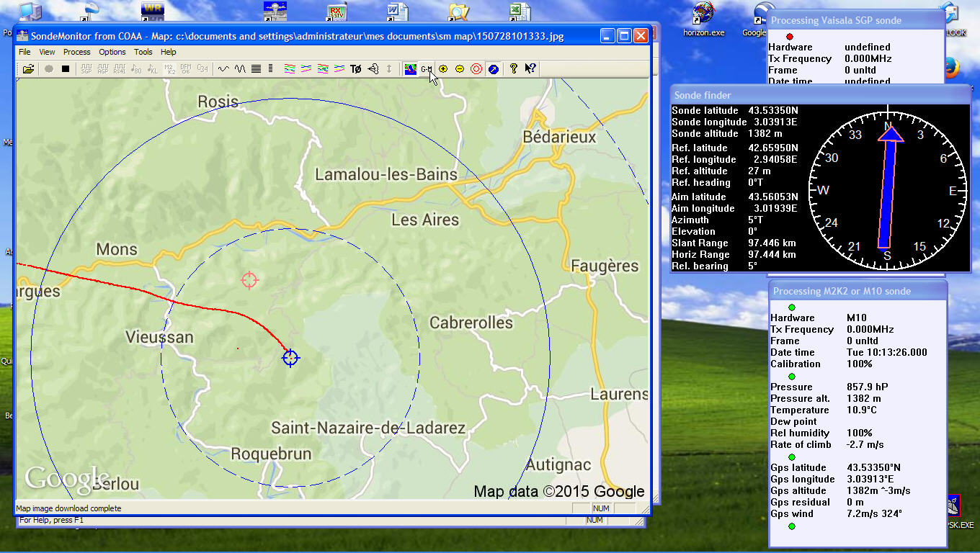This screenshot has width=980, height=553.
Task: Click the G-M Google map download icon
Action: pyautogui.click(x=427, y=69)
